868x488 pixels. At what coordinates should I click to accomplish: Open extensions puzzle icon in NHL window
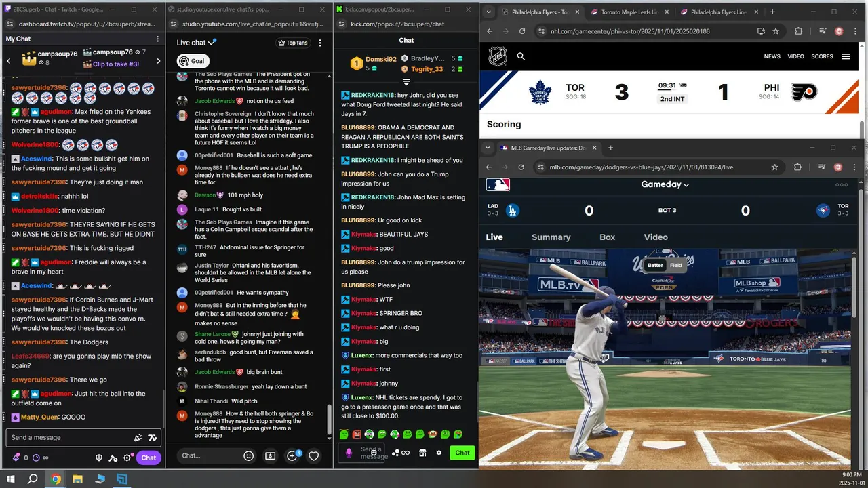click(x=798, y=31)
